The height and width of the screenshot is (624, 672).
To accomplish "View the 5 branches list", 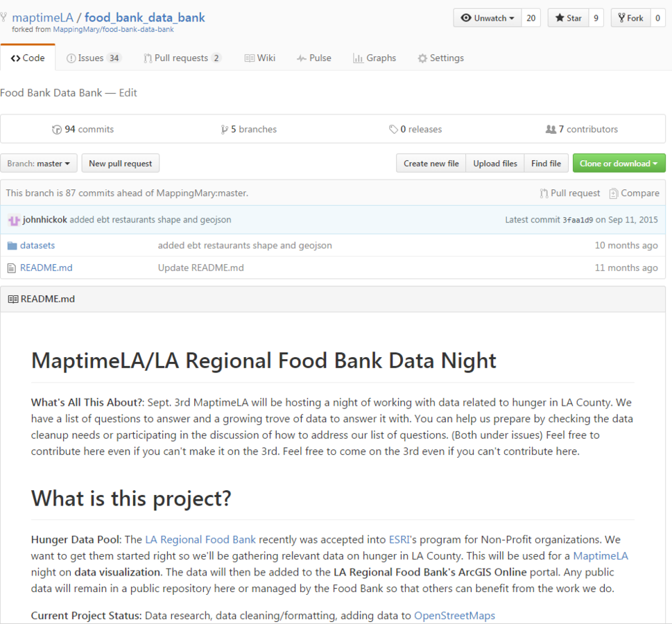I will (x=248, y=130).
